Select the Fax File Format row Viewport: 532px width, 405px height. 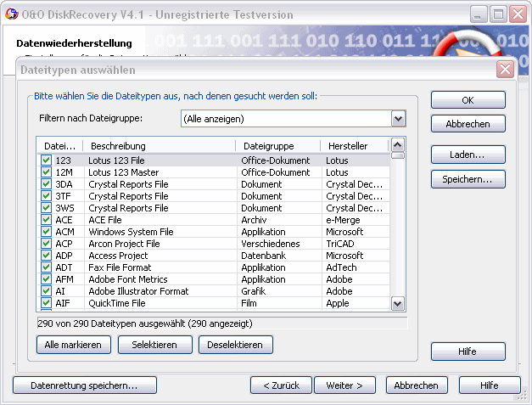120,267
